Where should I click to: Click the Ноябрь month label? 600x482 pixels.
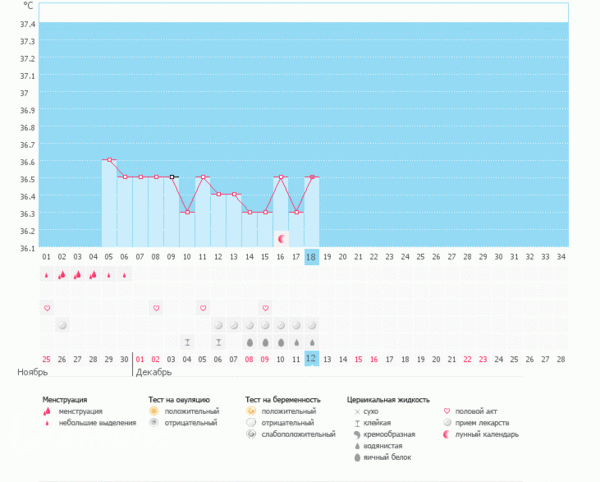click(x=32, y=372)
